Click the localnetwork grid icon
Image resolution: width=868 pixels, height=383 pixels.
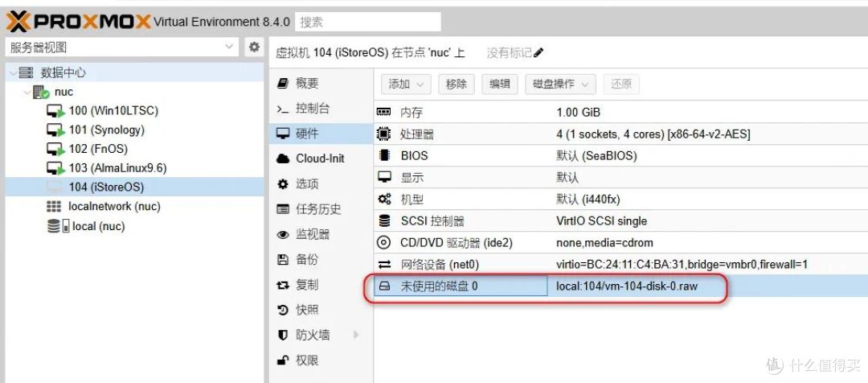tap(54, 207)
